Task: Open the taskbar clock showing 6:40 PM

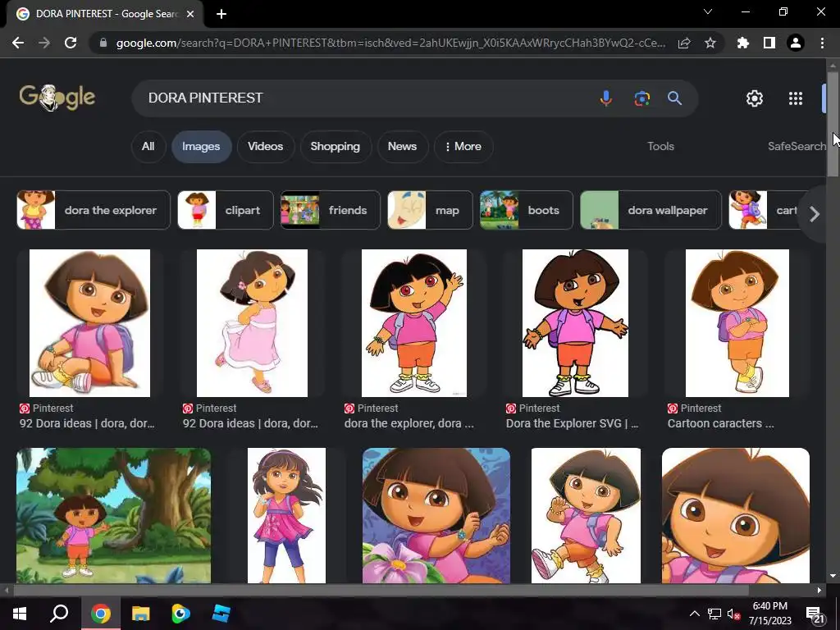Action: [769, 614]
